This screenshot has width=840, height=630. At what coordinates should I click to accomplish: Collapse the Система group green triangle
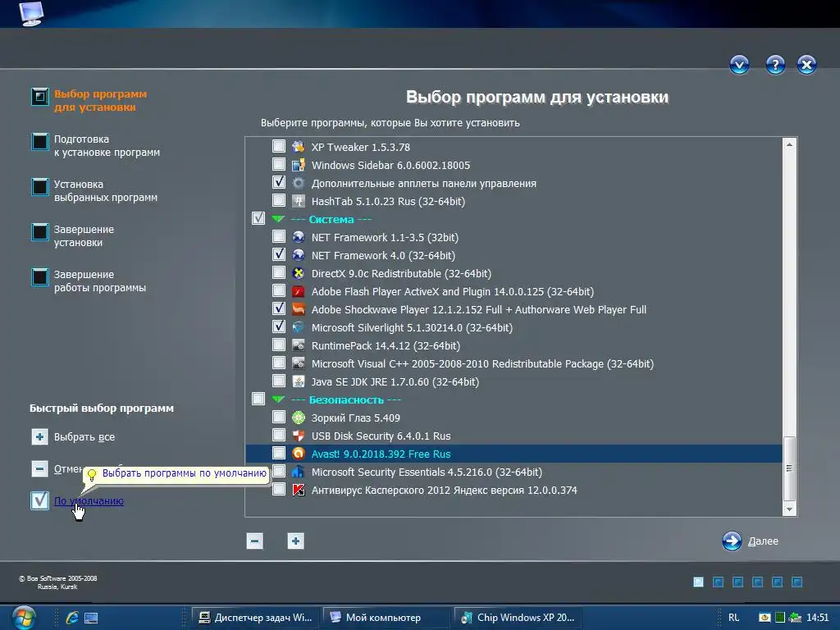pos(278,219)
